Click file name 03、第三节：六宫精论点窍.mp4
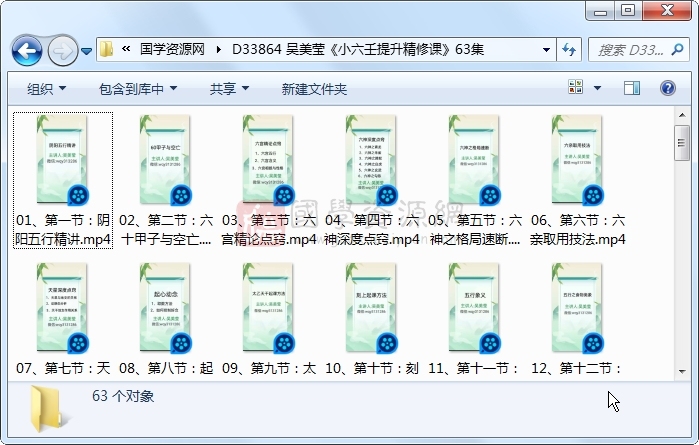This screenshot has width=699, height=445. pyautogui.click(x=269, y=230)
